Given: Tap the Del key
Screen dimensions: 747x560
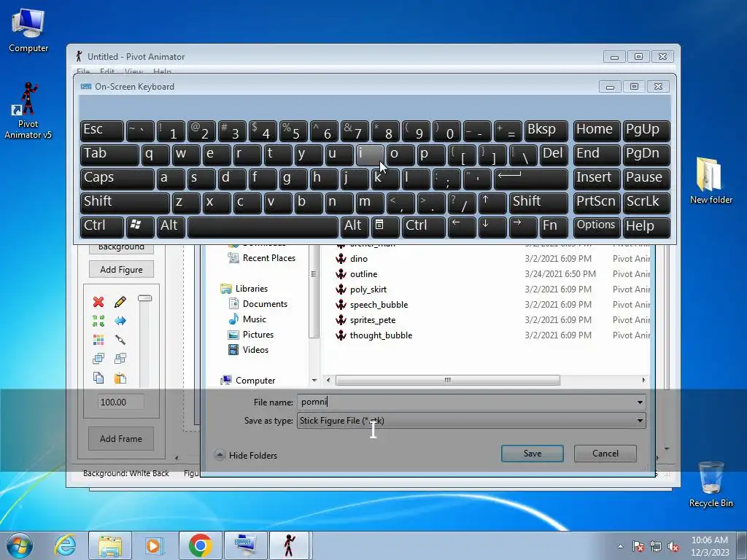Looking at the screenshot, I should pos(554,155).
